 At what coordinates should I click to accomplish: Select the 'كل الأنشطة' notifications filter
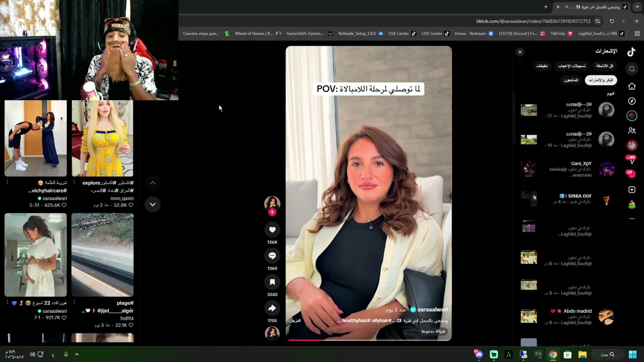[x=605, y=66]
